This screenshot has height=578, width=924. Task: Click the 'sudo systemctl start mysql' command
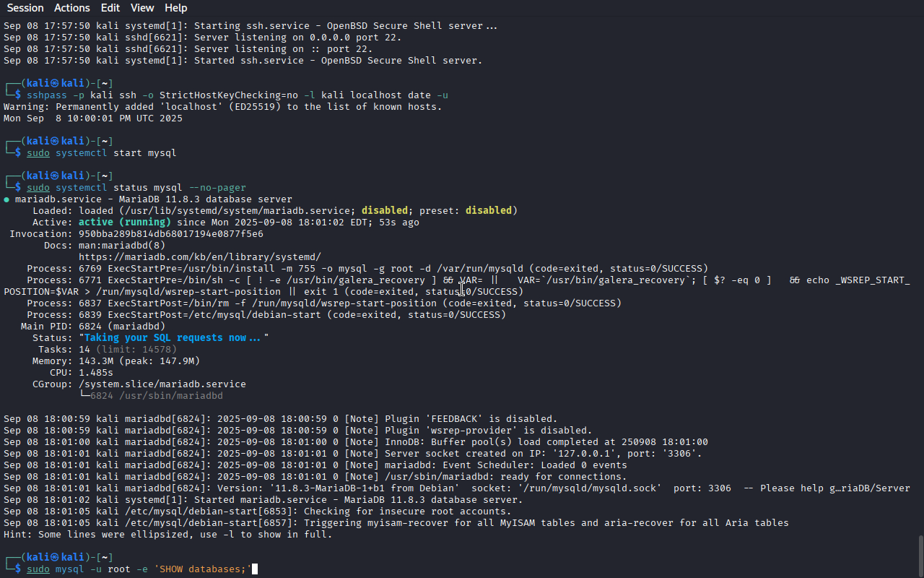coord(102,153)
